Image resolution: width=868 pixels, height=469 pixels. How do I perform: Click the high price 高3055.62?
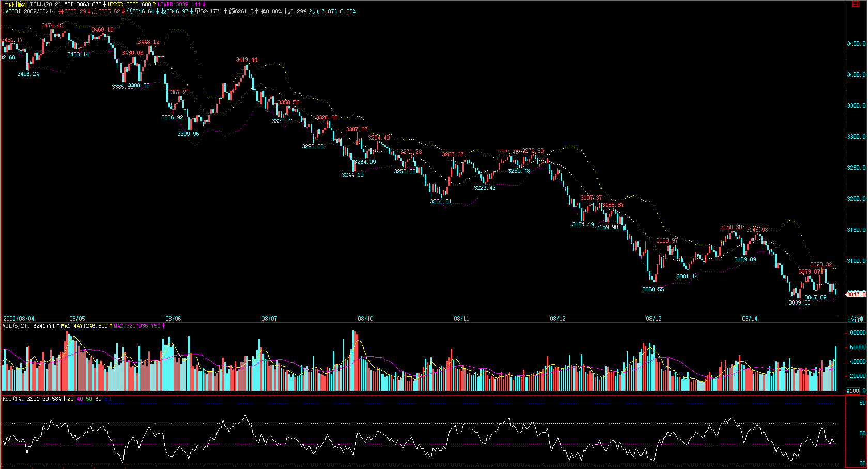point(106,11)
